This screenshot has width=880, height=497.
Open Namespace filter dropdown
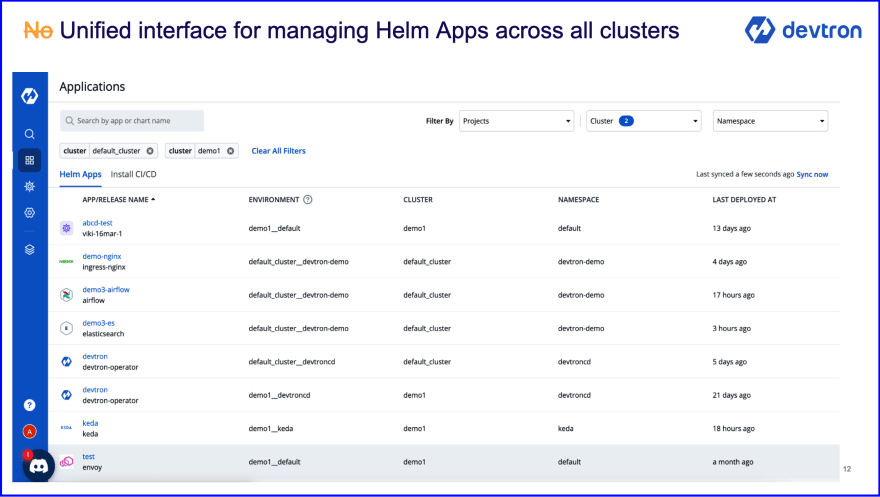(771, 121)
